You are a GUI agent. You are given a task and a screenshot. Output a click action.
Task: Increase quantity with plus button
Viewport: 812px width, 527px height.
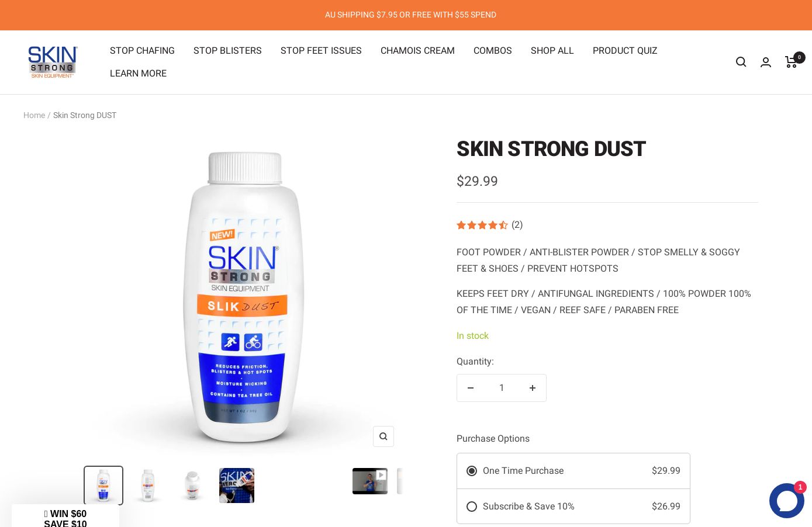coord(533,388)
